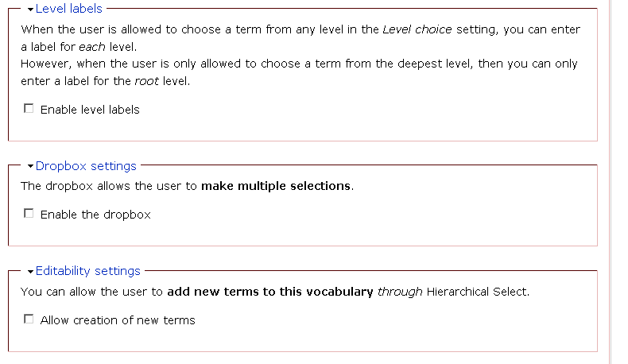Click 'Allow creation of new terms' label
The image size is (628, 364).
tap(118, 320)
